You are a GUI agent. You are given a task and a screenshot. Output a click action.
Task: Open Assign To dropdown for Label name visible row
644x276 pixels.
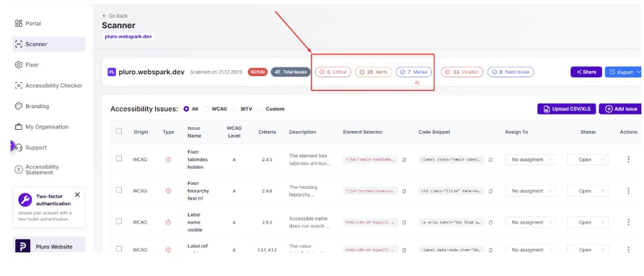tap(531, 222)
